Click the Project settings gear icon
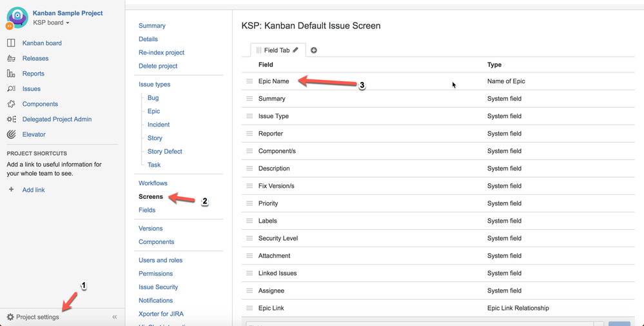The image size is (644, 326). [x=10, y=317]
